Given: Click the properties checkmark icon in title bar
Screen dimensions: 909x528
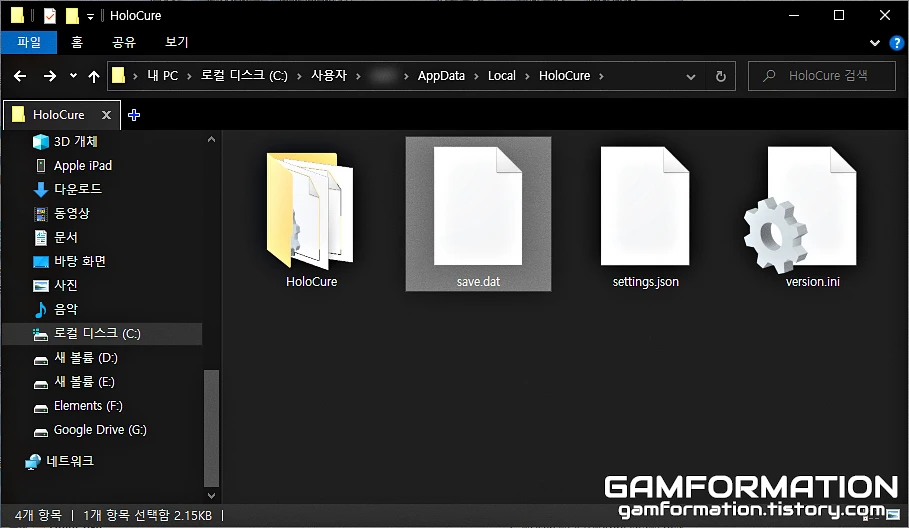Looking at the screenshot, I should [50, 16].
